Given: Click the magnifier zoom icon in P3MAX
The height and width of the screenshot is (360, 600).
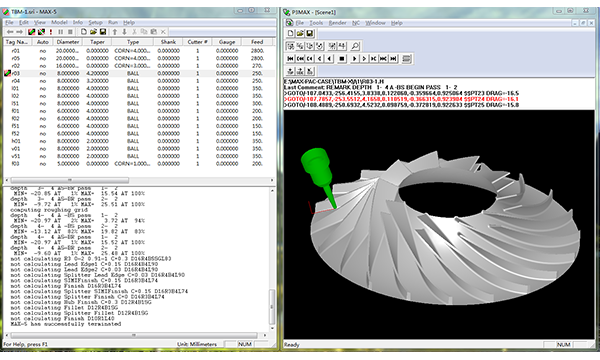Looking at the screenshot, I should point(355,46).
